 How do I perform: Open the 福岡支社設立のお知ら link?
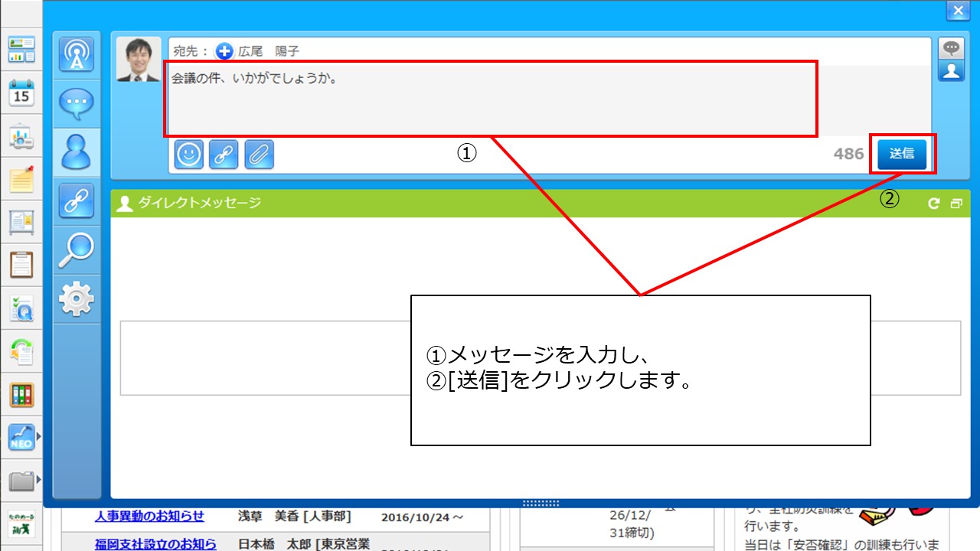155,544
